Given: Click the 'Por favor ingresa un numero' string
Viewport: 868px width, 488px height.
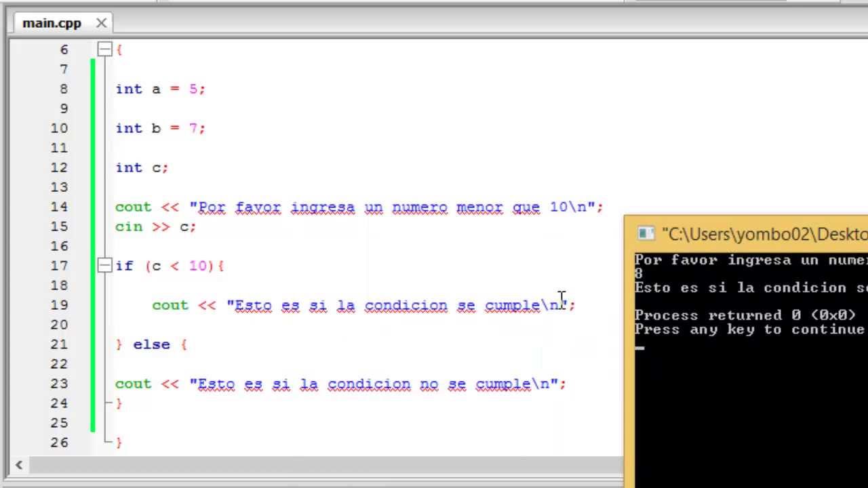Looking at the screenshot, I should (322, 207).
